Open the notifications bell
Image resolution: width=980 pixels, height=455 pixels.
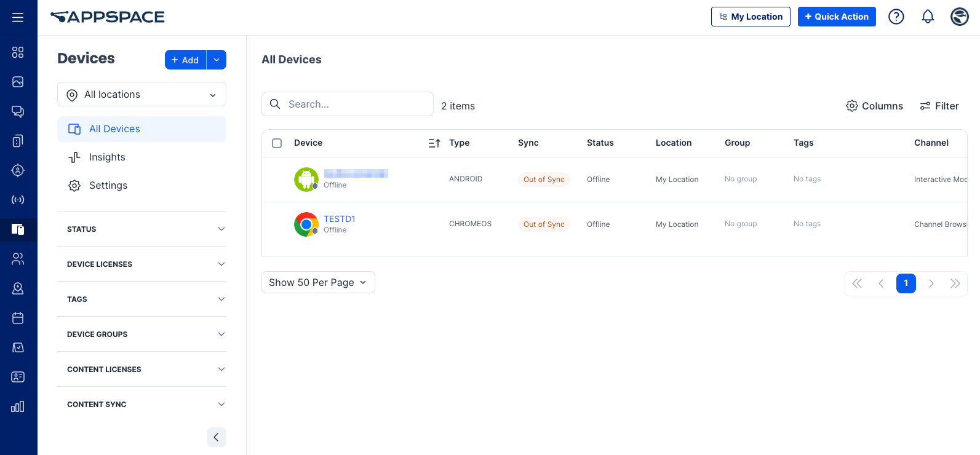pyautogui.click(x=928, y=17)
